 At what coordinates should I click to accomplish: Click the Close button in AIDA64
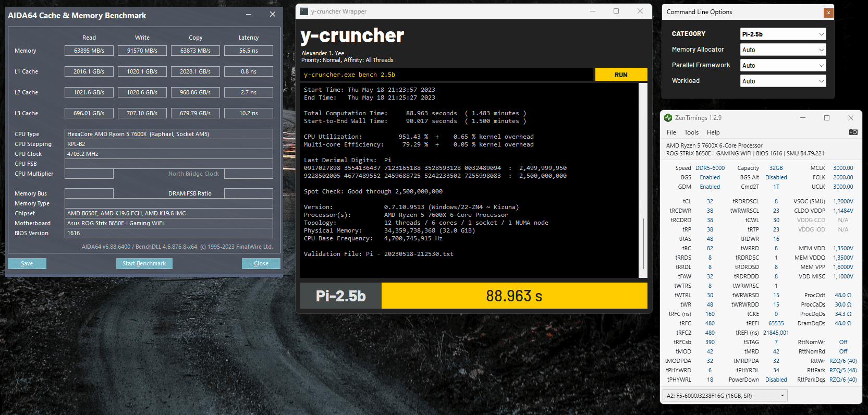coord(261,263)
